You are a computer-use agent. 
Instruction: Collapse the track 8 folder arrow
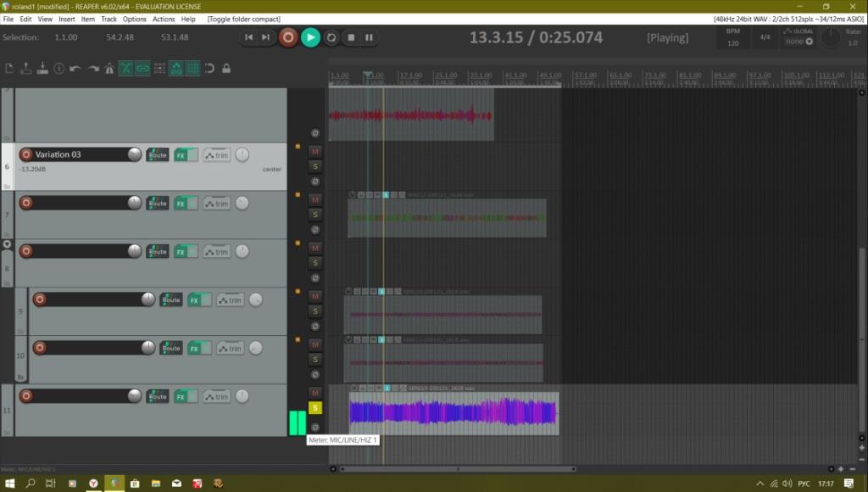click(x=7, y=243)
